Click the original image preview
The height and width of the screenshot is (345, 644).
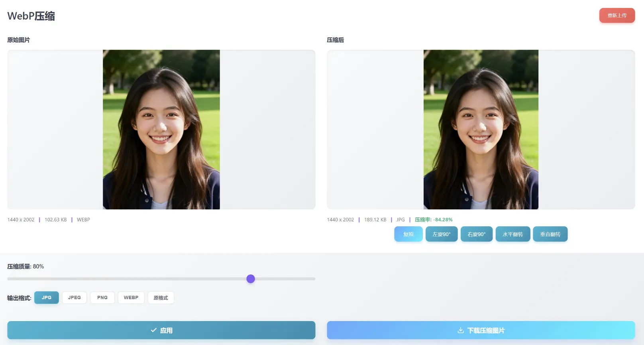(161, 130)
